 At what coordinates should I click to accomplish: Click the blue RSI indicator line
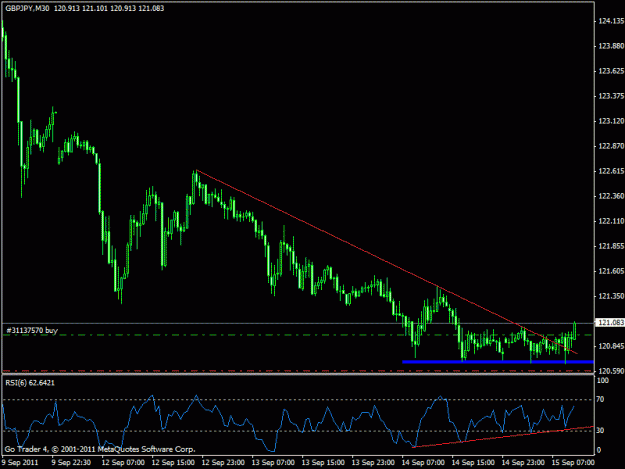289,423
